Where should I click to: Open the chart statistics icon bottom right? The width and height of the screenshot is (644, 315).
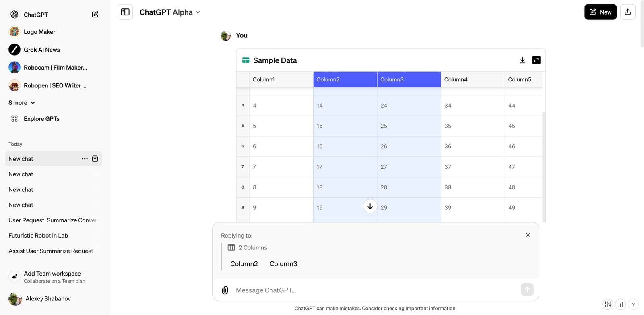pos(620,305)
